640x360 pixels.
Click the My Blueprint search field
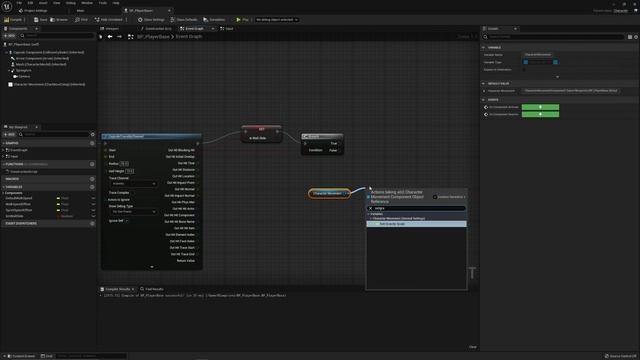(54, 134)
